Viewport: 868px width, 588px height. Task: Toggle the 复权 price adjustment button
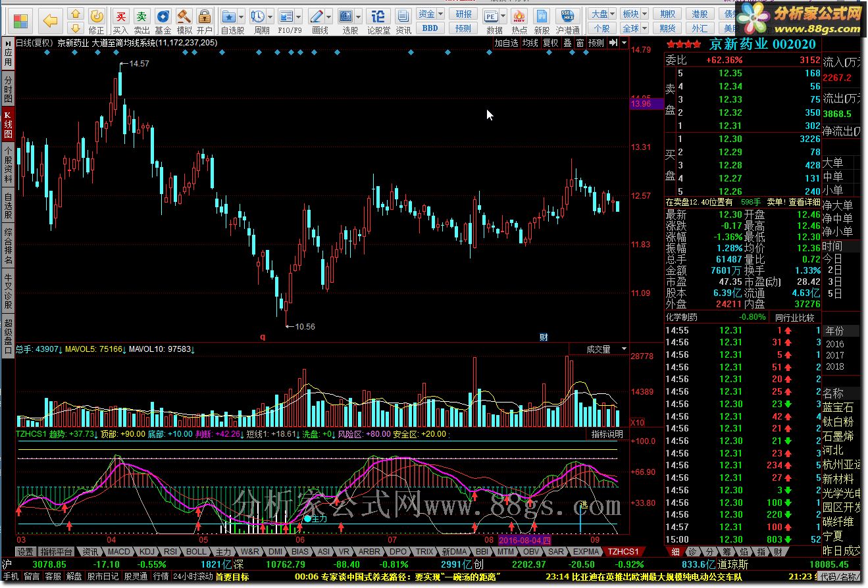pyautogui.click(x=550, y=43)
